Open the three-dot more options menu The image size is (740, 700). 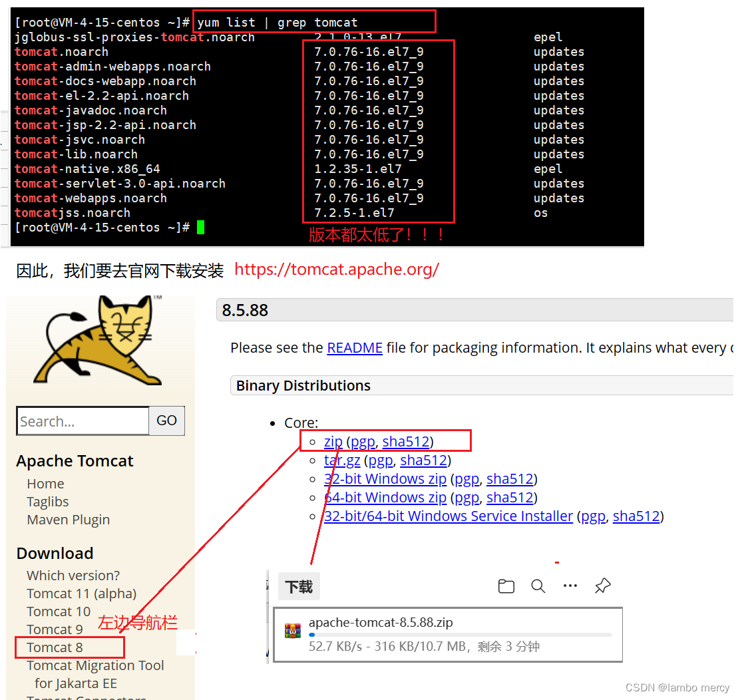coord(570,586)
